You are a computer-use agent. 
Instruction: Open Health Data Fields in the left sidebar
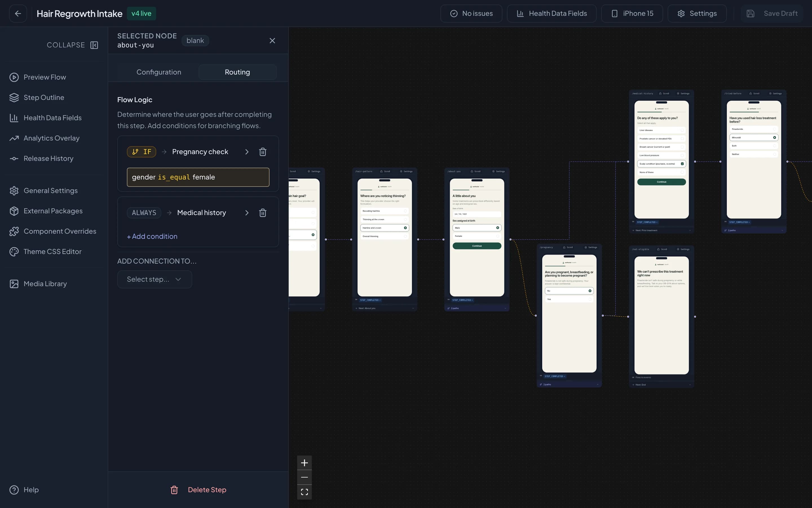(45, 118)
